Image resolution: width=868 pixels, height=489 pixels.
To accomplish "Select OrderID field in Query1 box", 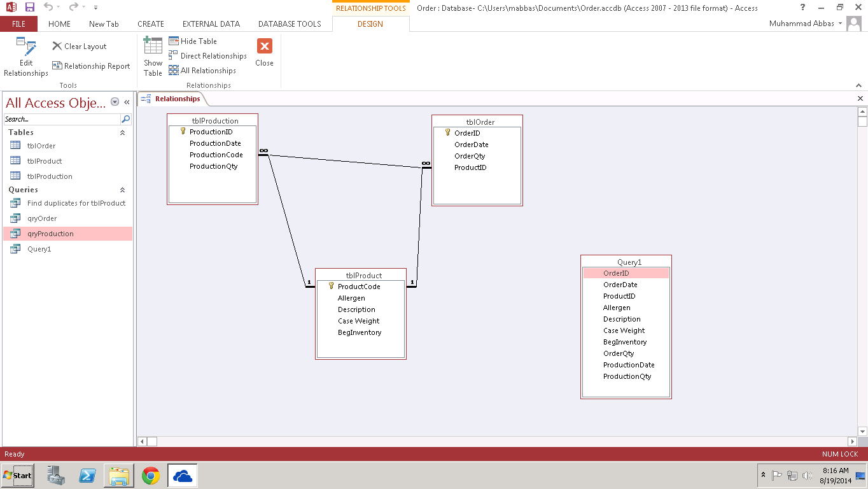I will (626, 273).
